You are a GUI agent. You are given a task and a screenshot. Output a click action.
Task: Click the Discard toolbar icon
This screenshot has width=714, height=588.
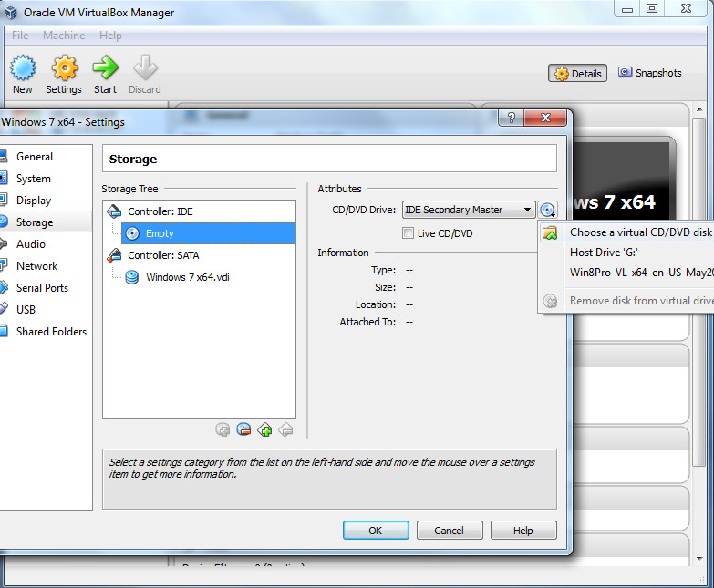(x=145, y=75)
